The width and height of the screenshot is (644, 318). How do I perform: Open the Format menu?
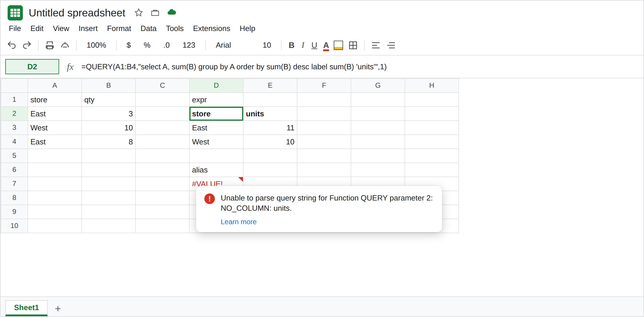point(119,28)
